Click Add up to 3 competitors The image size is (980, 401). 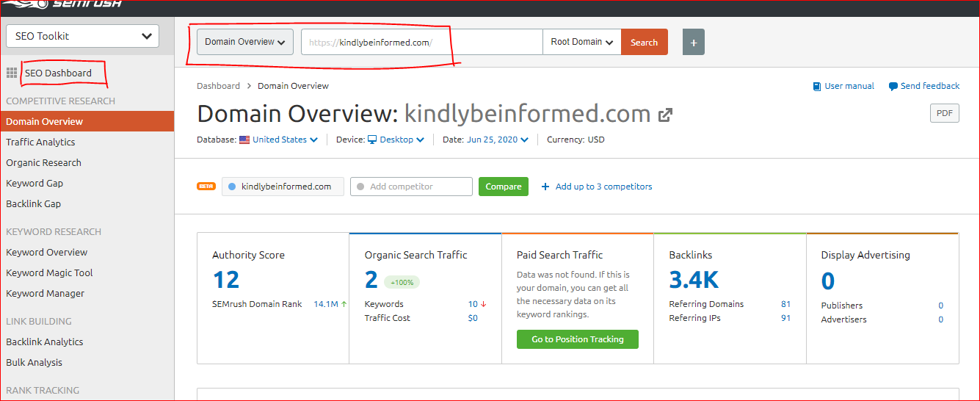[597, 187]
